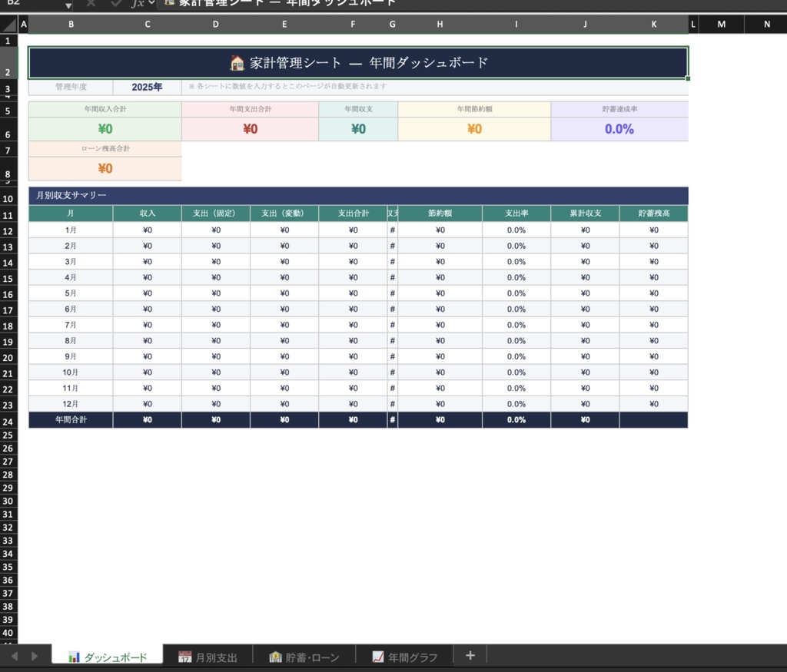Viewport: 787px width, 672px height.
Task: Click the piggy bank icon on 貯蓄・ローン tab
Action: pyautogui.click(x=274, y=657)
